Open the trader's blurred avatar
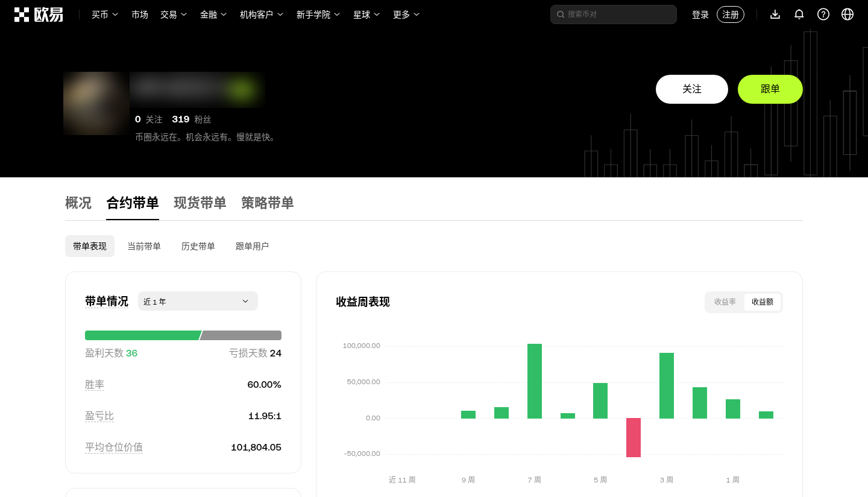This screenshot has width=868, height=497. (x=95, y=103)
